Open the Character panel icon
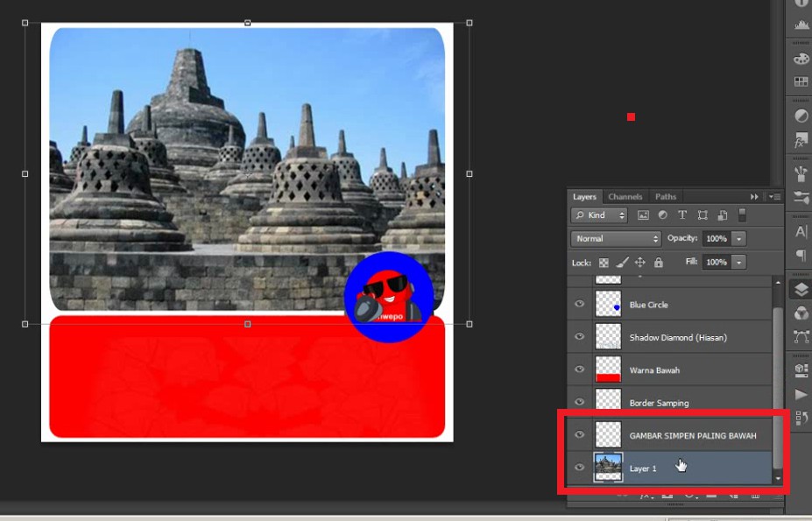Screen dimensions: 812x521 point(801,231)
